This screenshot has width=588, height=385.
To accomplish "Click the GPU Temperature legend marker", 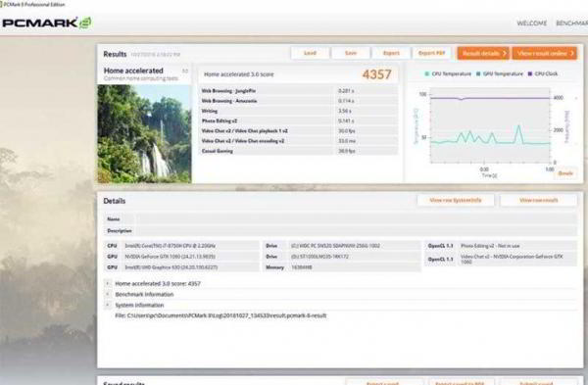I will pos(478,73).
